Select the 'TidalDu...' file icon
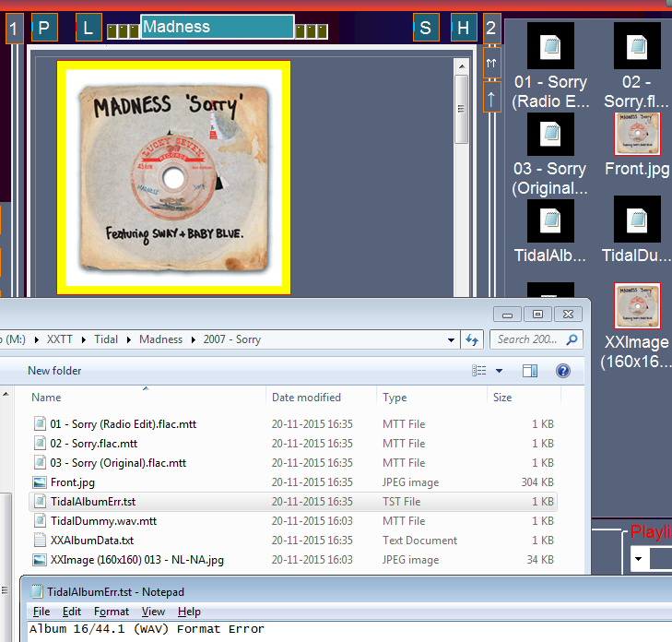The width and height of the screenshot is (672, 642). (x=637, y=220)
